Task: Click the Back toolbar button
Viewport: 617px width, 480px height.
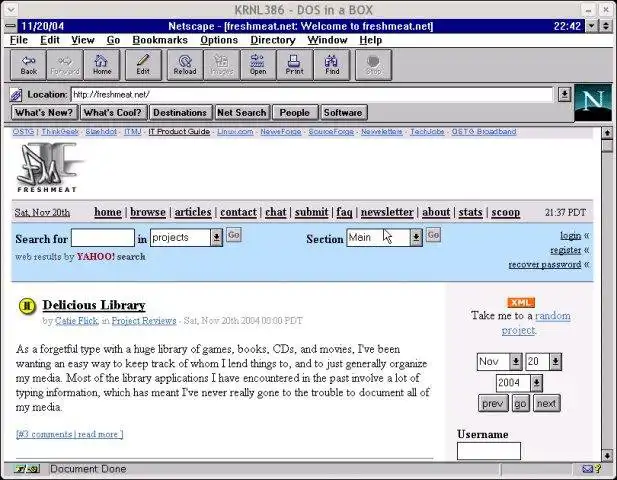Action: [x=28, y=65]
